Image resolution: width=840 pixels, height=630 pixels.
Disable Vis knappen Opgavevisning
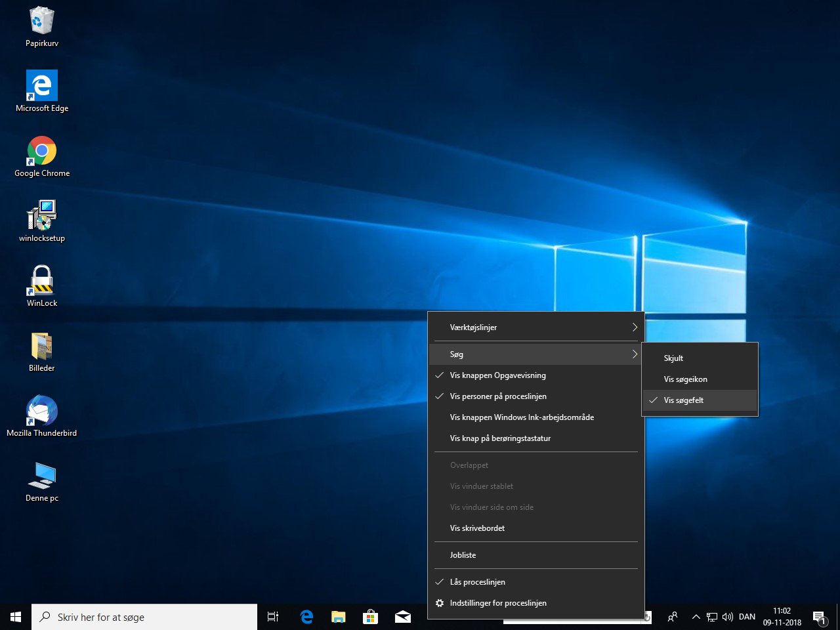[x=497, y=375]
